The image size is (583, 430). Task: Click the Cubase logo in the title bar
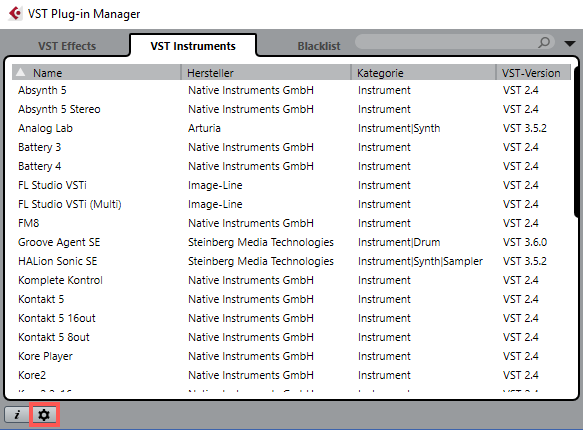coord(15,14)
